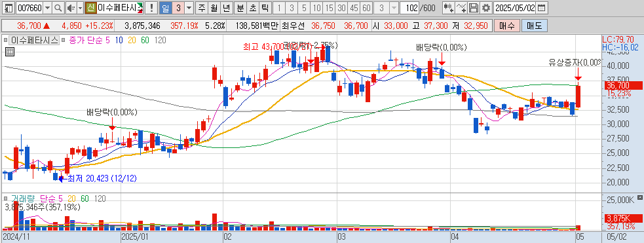Click the green 60 moving average legend
The width and height of the screenshot is (644, 243).
[x=145, y=40]
